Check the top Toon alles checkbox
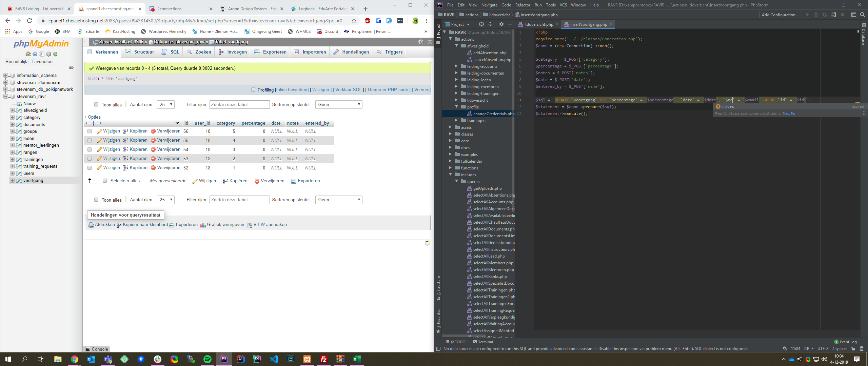Image resolution: width=868 pixels, height=366 pixels. pos(96,104)
